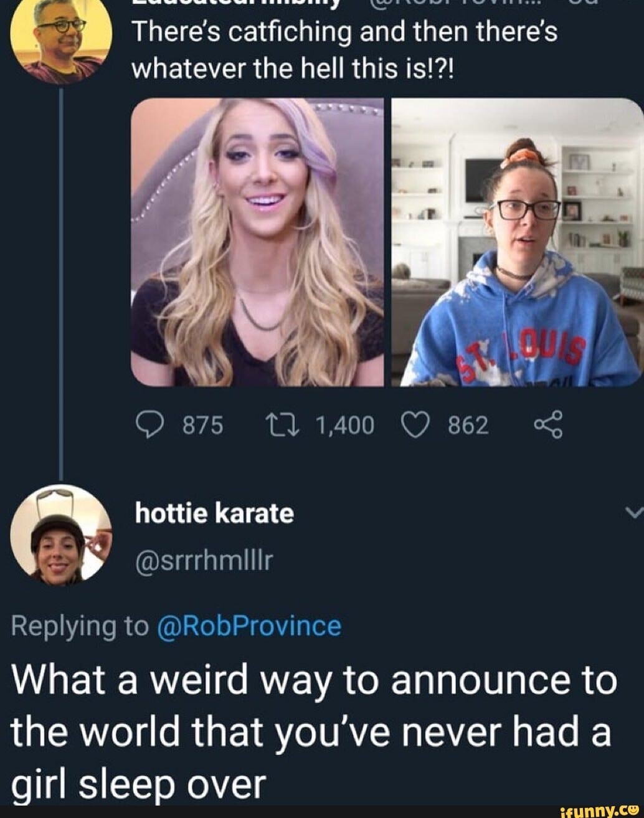644x818 pixels.
Task: Click the vertical thread line between tweets
Action: coord(61,280)
